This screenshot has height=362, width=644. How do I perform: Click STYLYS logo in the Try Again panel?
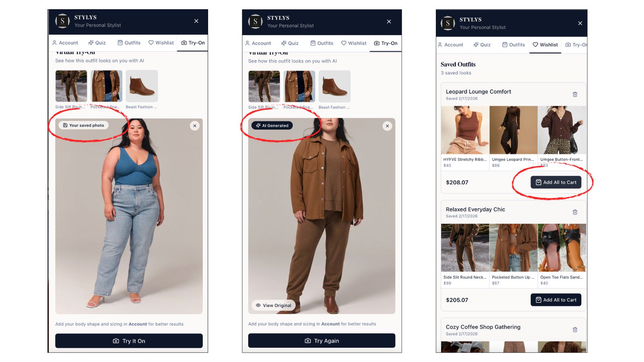coord(255,21)
